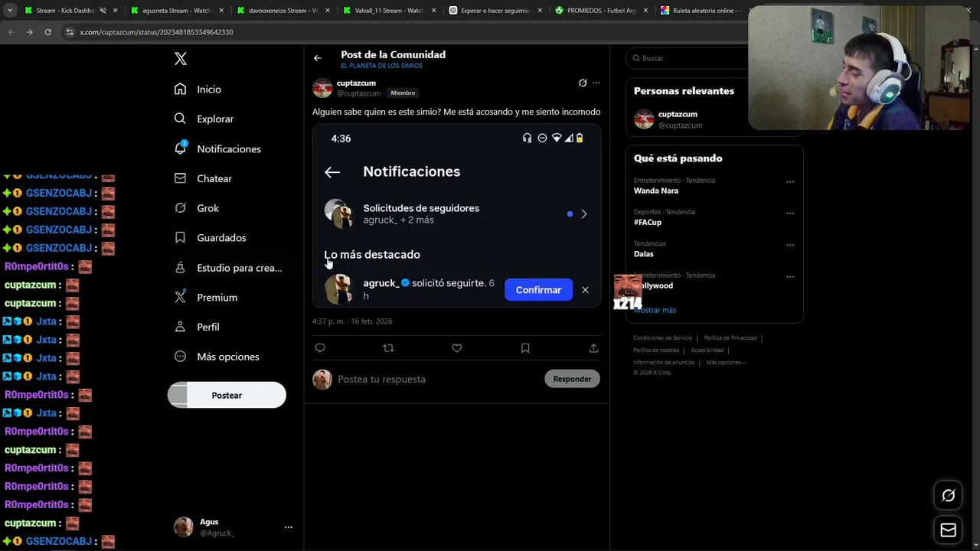The height and width of the screenshot is (551, 980).
Task: Open Política de cookies link
Action: 656,350
